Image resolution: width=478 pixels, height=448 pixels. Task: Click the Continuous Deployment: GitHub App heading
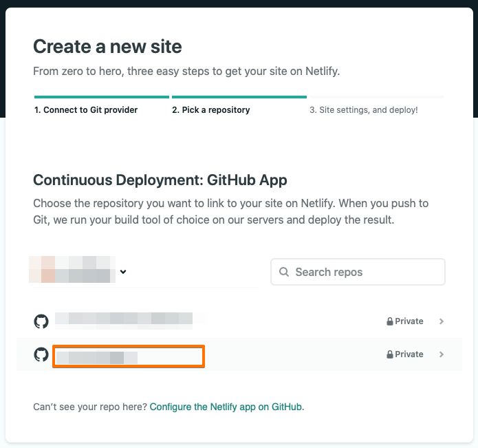click(160, 180)
